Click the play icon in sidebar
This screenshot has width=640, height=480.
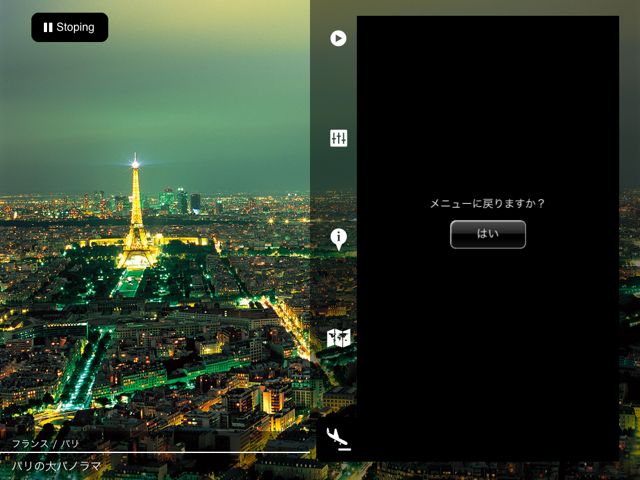338,38
